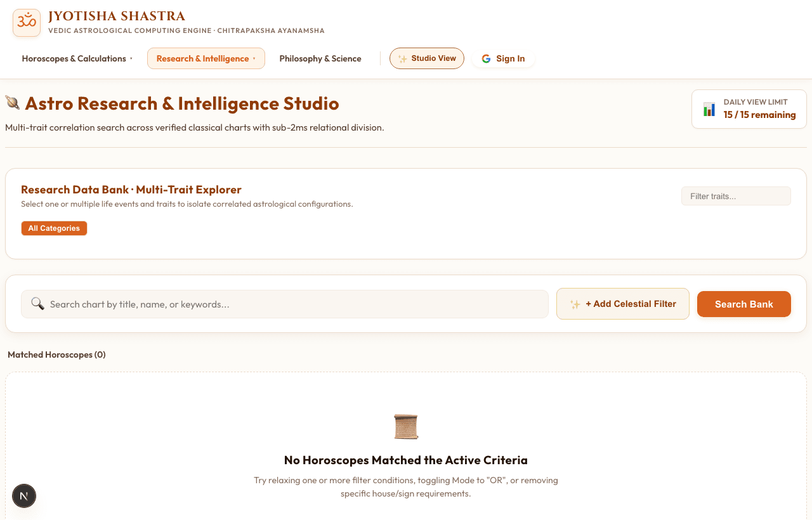This screenshot has height=520, width=812.
Task: Click the magnifying glass search icon
Action: tap(37, 304)
